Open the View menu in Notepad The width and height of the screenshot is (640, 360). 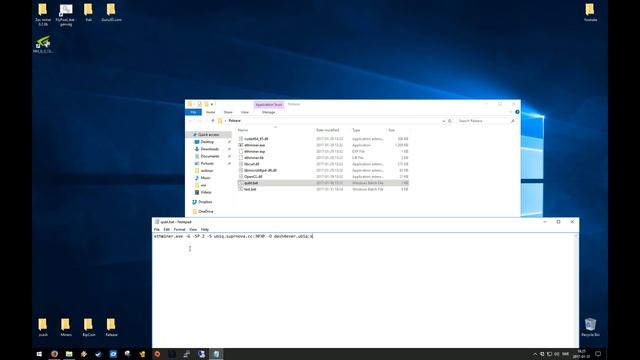coord(193,229)
